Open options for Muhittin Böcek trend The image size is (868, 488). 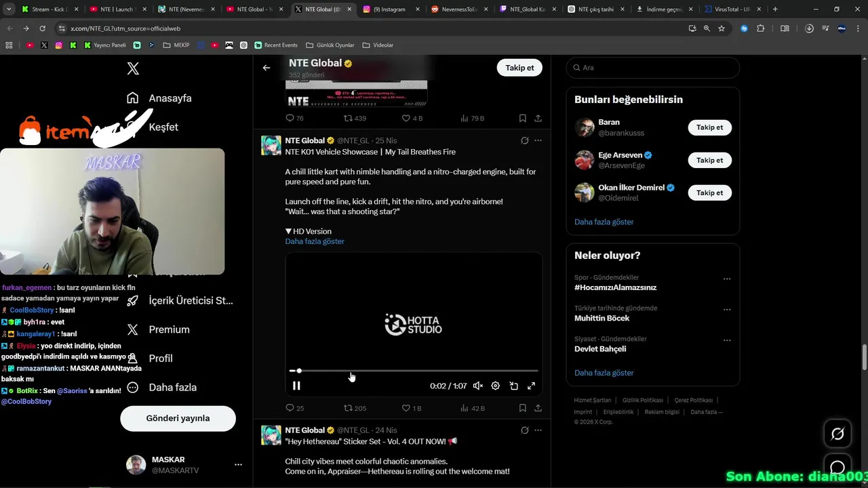pyautogui.click(x=727, y=309)
